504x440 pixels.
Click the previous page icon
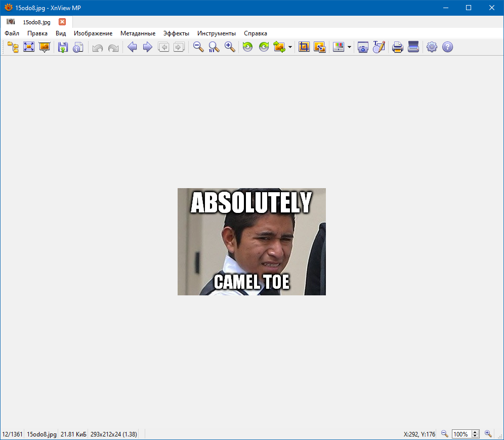point(163,47)
